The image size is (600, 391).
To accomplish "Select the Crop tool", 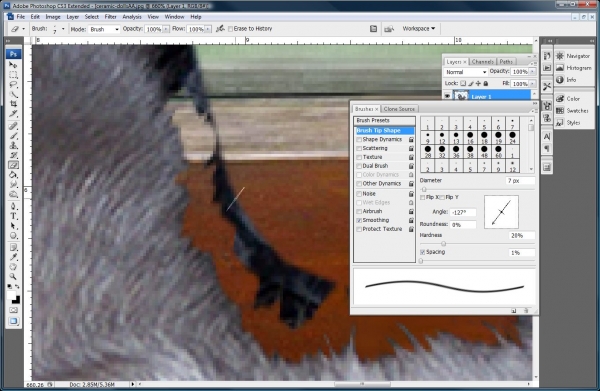I will pyautogui.click(x=13, y=104).
